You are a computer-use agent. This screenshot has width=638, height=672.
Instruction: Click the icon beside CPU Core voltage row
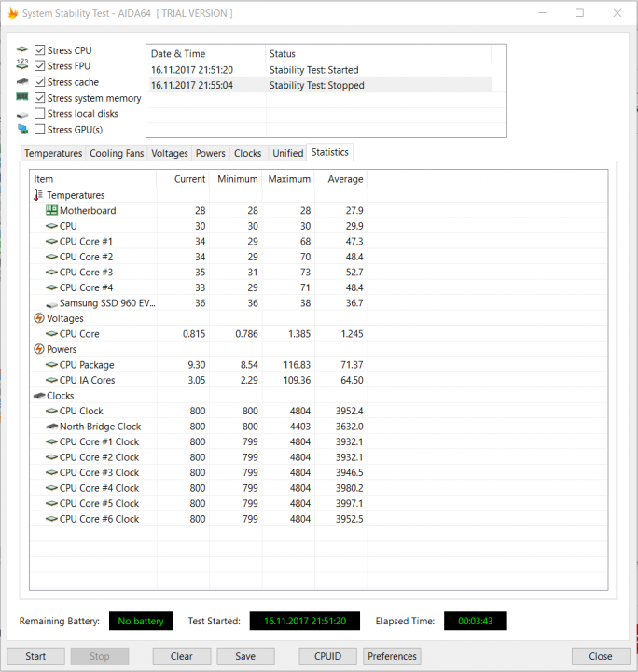(x=51, y=333)
